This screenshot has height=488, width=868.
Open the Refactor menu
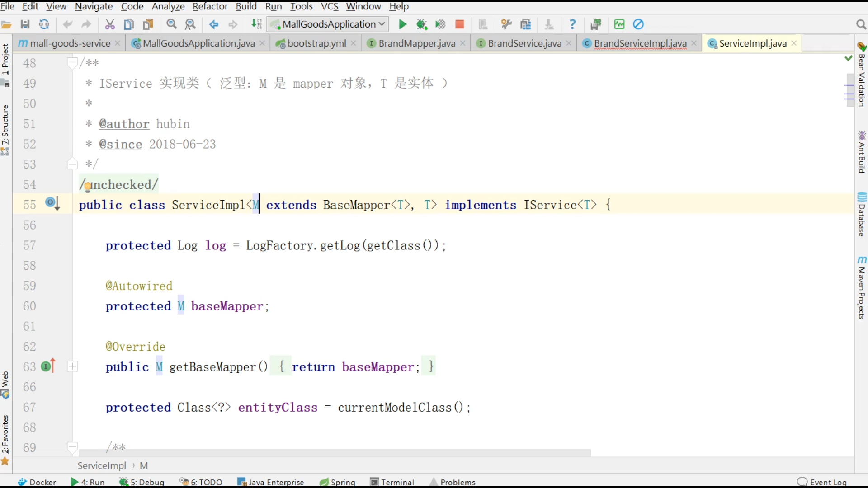click(x=210, y=7)
